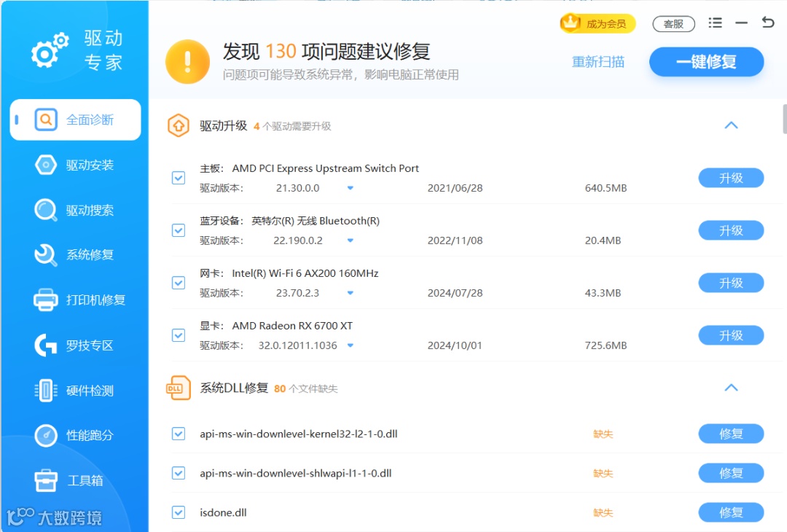The height and width of the screenshot is (532, 787).
Task: Collapse the 驱动升级 section chevron
Action: click(732, 125)
